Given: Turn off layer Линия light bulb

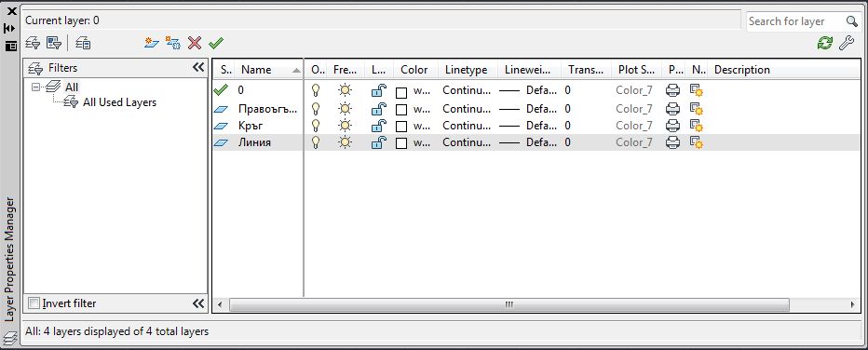Looking at the screenshot, I should pyautogui.click(x=316, y=142).
